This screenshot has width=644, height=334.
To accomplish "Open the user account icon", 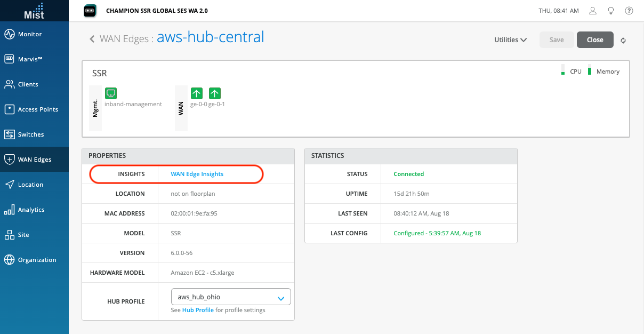I will point(593,11).
